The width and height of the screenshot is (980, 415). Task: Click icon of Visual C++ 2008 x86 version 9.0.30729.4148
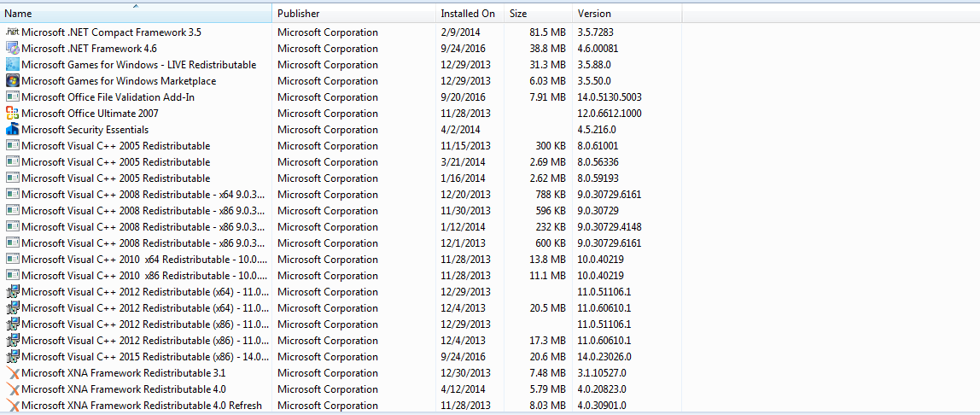[x=12, y=227]
